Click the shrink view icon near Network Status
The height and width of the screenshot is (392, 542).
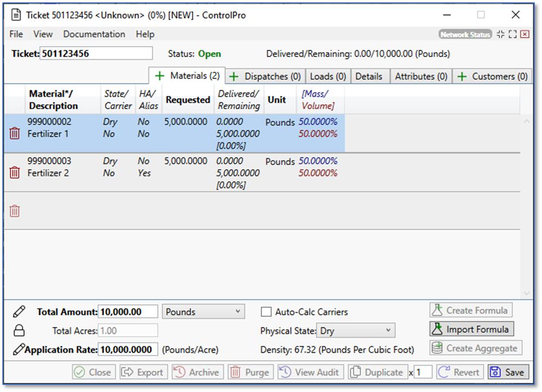pos(501,34)
